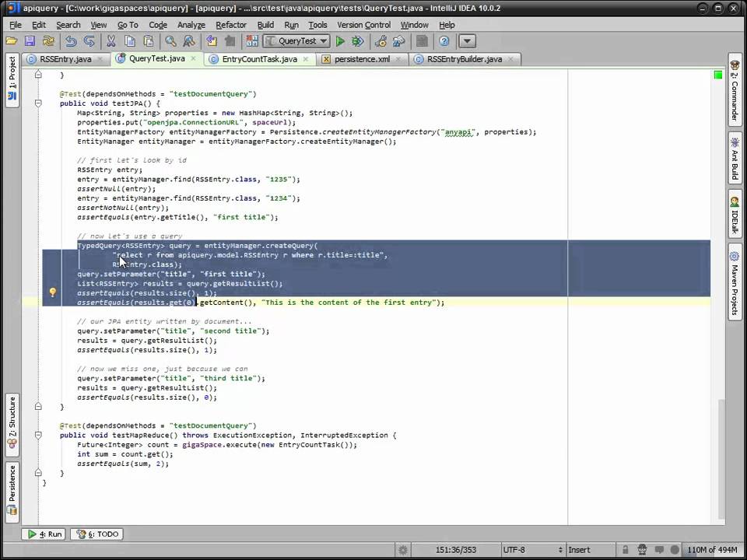Open the Go To menu
747x560 pixels.
(x=128, y=25)
